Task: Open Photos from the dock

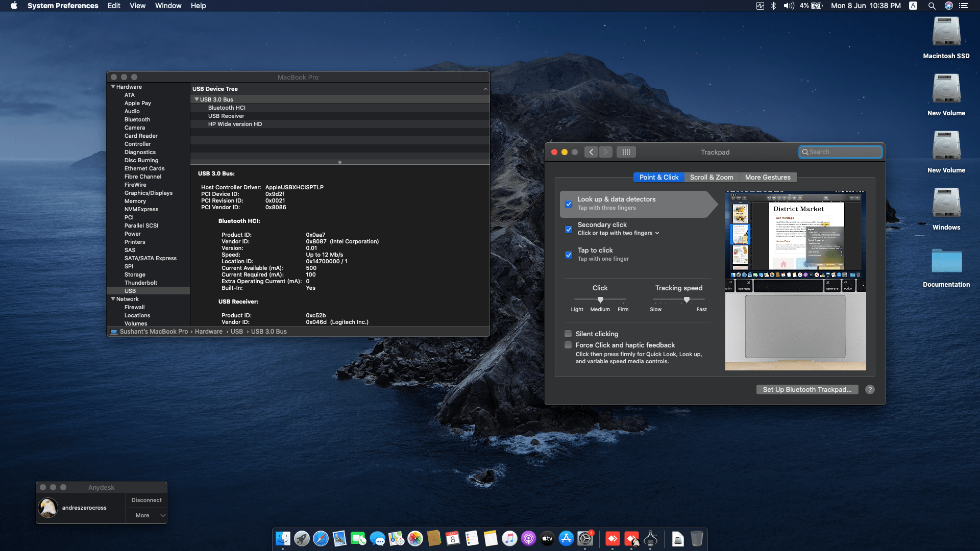Action: point(415,539)
